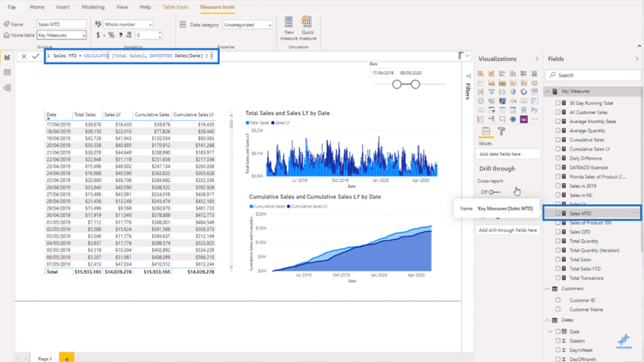The height and width of the screenshot is (362, 644).
Task: Check the Daily Difference measure
Action: [x=558, y=158]
